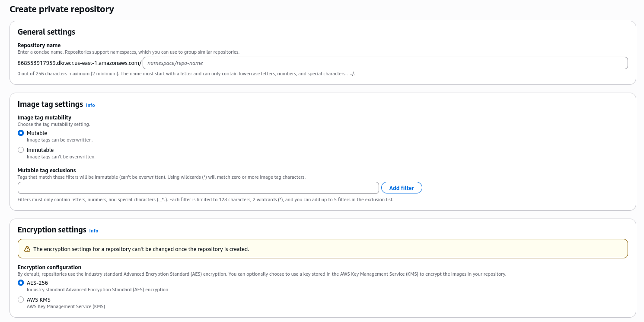Click the Mutable tag exclusions label
The width and height of the screenshot is (644, 322).
tap(46, 170)
